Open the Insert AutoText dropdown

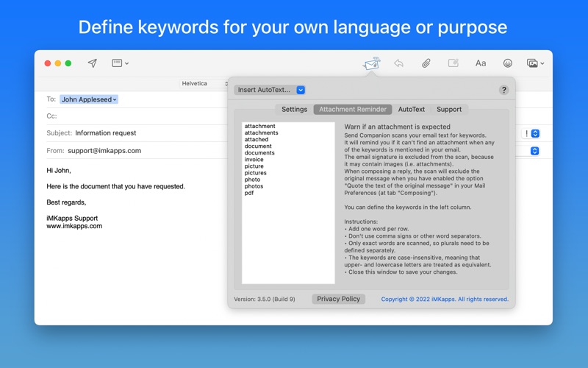270,90
